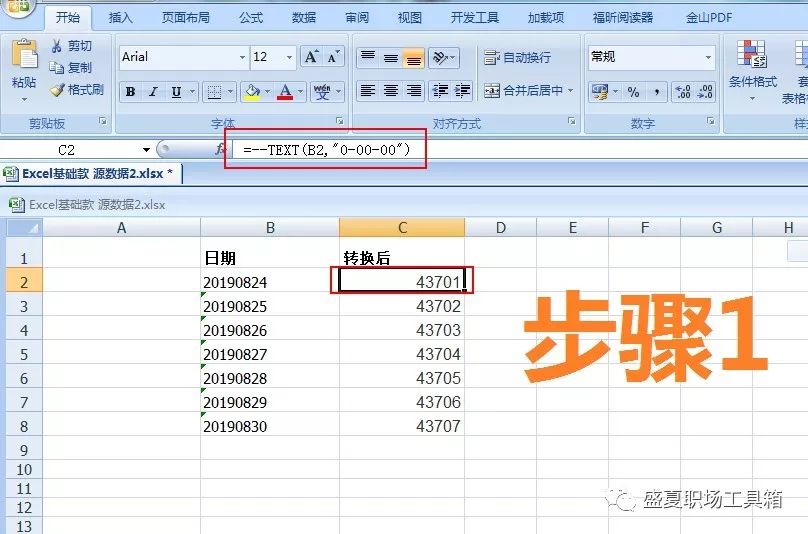Increase decimal places icon
This screenshot has height=534, width=808.
click(x=683, y=92)
